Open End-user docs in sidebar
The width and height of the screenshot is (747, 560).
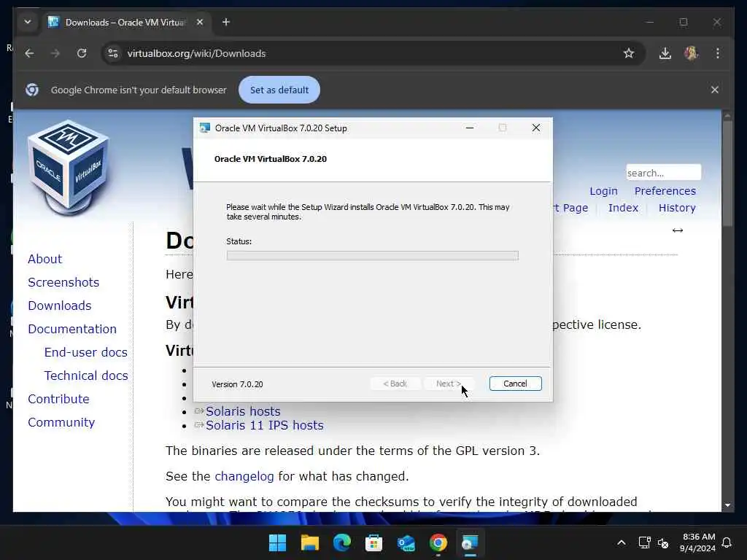click(x=86, y=352)
